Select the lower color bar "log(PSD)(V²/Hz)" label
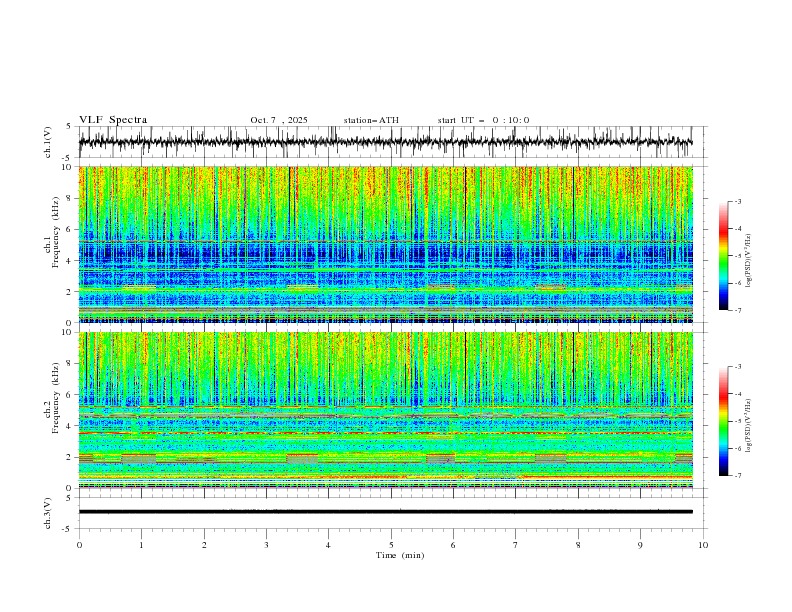The width and height of the screenshot is (792, 612). tap(749, 426)
